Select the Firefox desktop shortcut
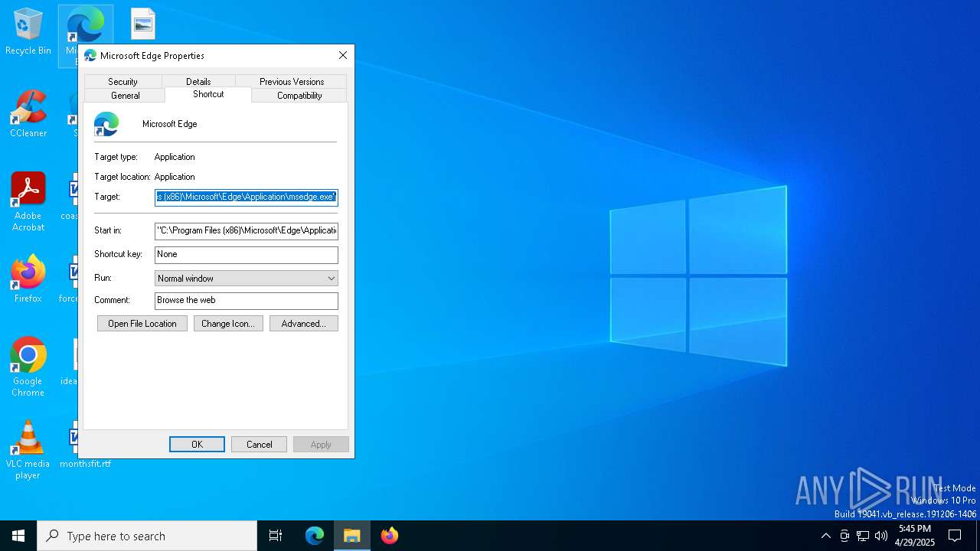The height and width of the screenshot is (551, 980). 28,279
